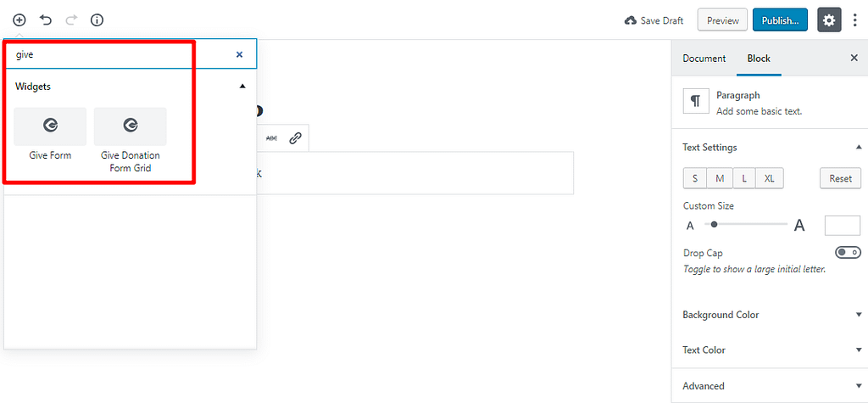
Task: Toggle the settings gear sidebar
Action: click(829, 20)
